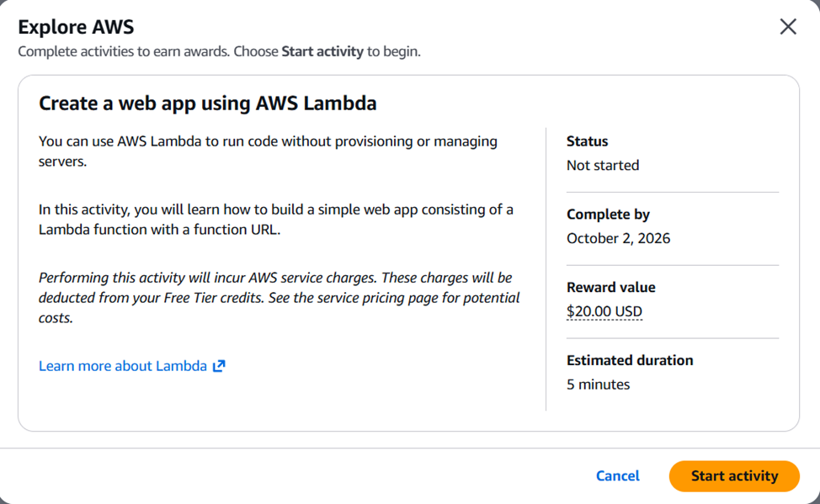Click the October 2, 2026 date
This screenshot has height=504, width=820.
click(x=618, y=238)
